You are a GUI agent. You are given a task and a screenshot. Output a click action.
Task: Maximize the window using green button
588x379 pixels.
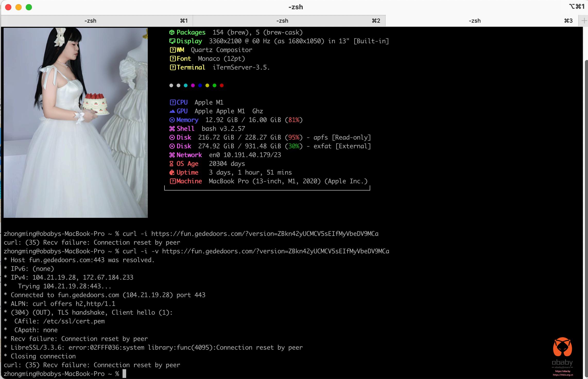pyautogui.click(x=29, y=7)
